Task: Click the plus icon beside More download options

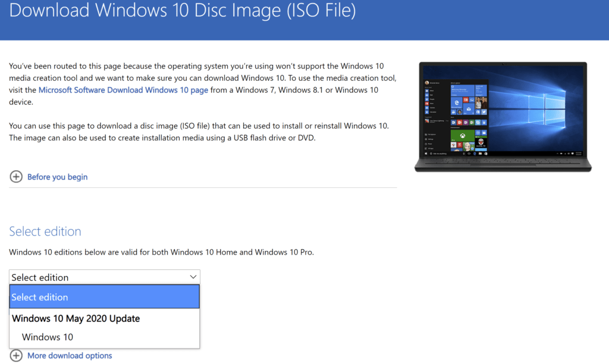Action: tap(16, 356)
